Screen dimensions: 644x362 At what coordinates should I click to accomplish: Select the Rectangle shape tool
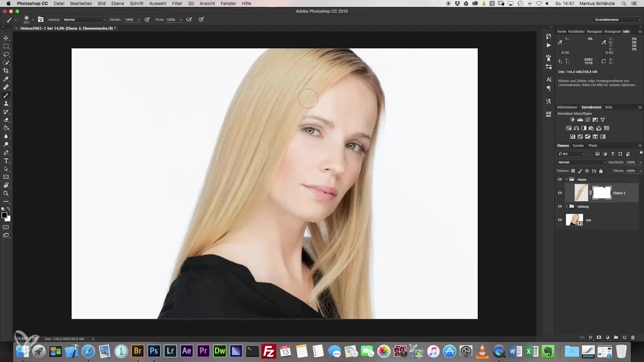tap(6, 177)
